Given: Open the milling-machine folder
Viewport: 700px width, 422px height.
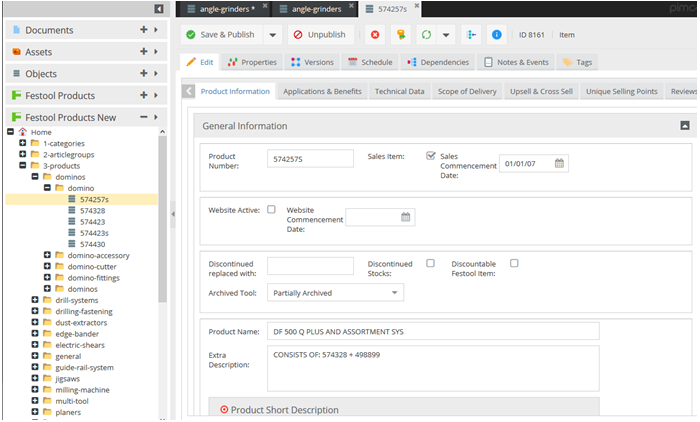Looking at the screenshot, I should 82,389.
